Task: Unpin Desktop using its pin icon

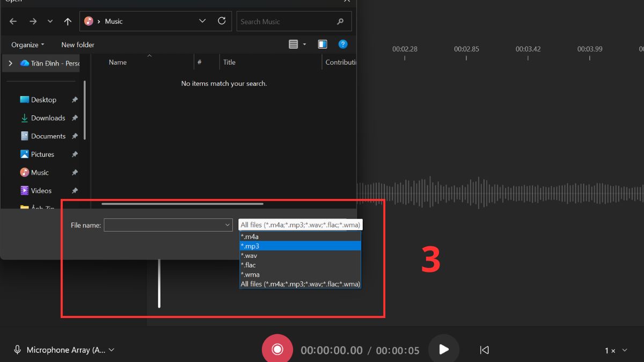Action: pyautogui.click(x=75, y=100)
